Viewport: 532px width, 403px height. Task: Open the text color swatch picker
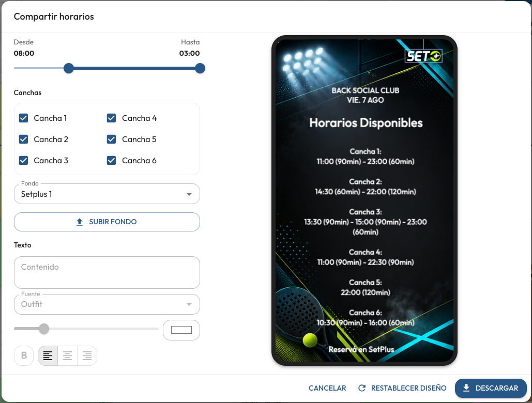181,330
